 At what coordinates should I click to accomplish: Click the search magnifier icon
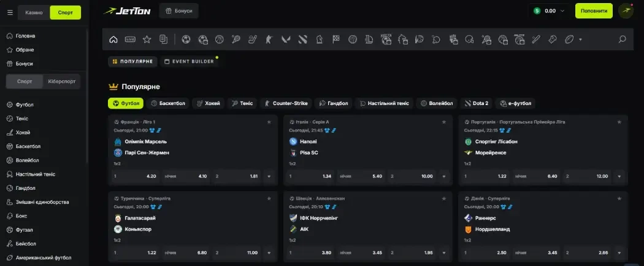(x=622, y=39)
